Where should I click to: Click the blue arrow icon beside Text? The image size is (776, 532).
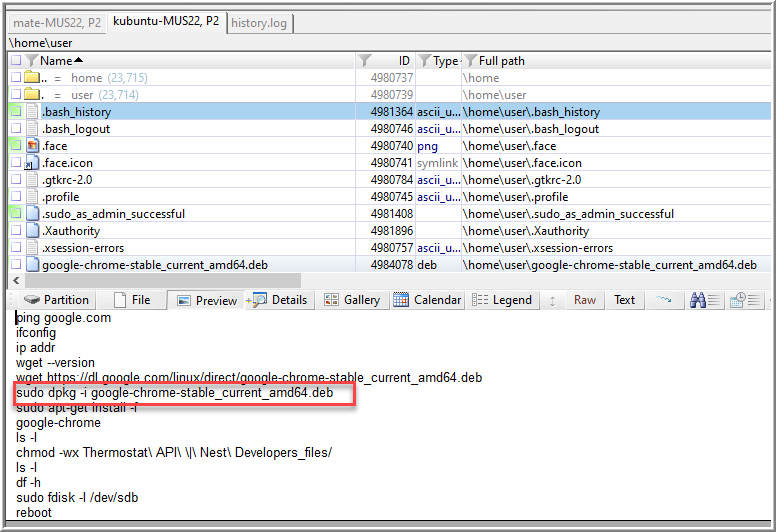tap(663, 300)
